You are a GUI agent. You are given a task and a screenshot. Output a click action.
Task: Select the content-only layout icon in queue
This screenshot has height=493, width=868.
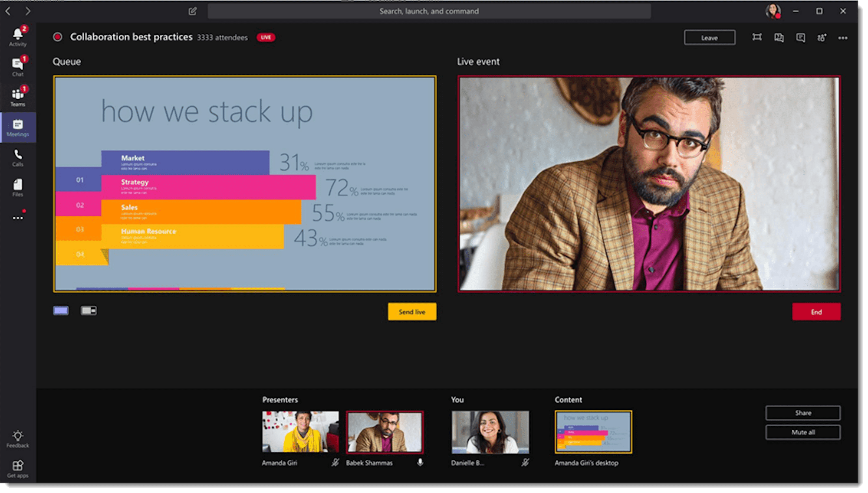click(x=61, y=311)
